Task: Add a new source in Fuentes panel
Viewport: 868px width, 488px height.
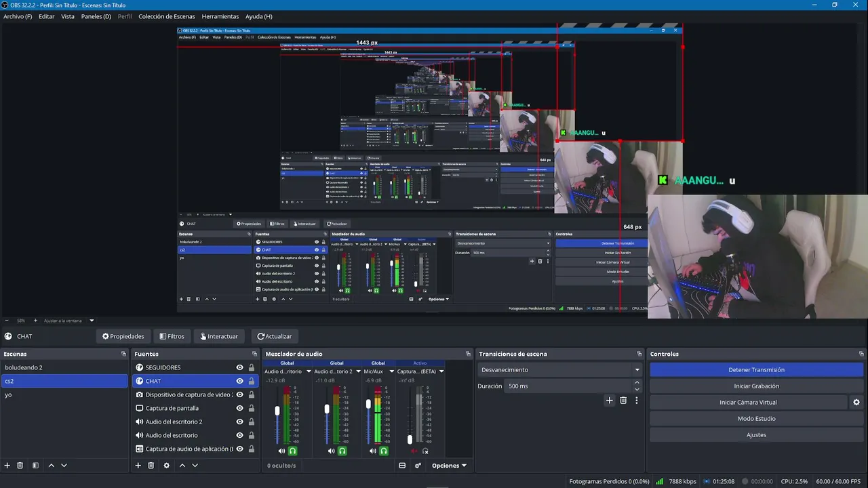Action: pyautogui.click(x=138, y=466)
